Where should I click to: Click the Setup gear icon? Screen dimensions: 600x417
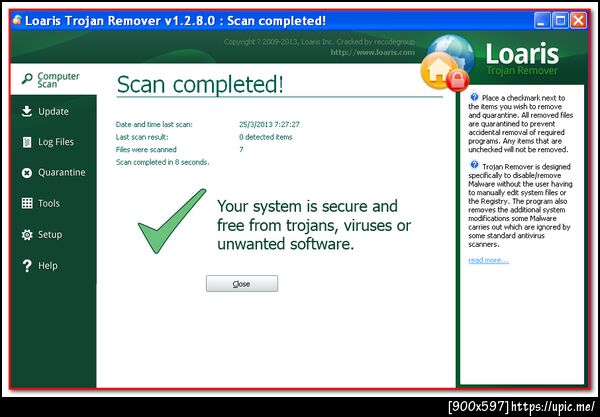point(27,235)
